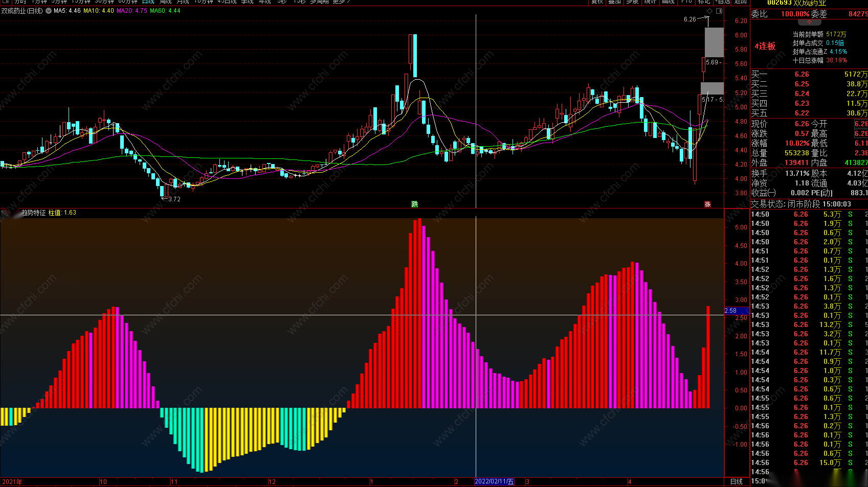This screenshot has width=868, height=487.
Task: Click the 买一 bid row
Action: [x=809, y=75]
